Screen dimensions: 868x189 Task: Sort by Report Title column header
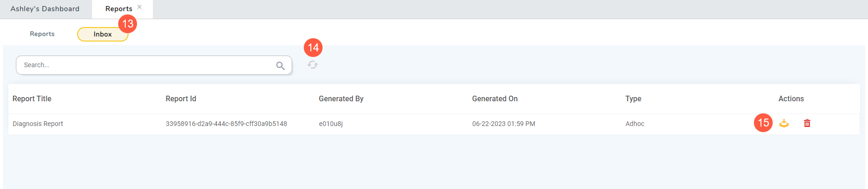[x=32, y=99]
